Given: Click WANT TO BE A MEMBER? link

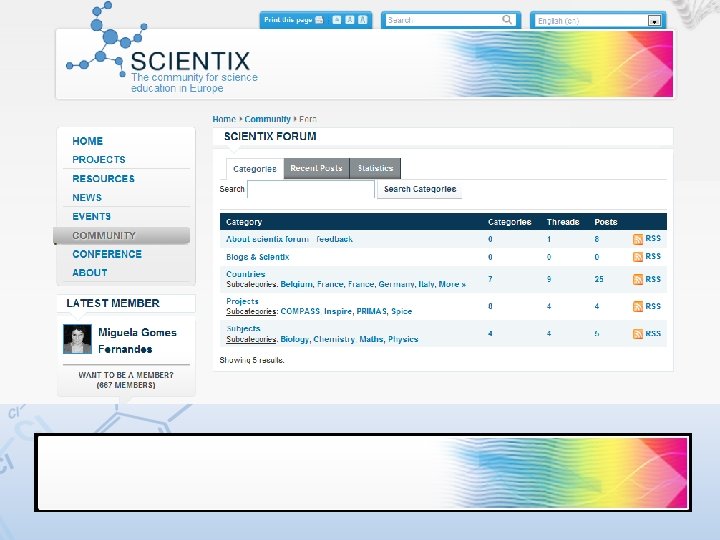Looking at the screenshot, I should (x=126, y=375).
